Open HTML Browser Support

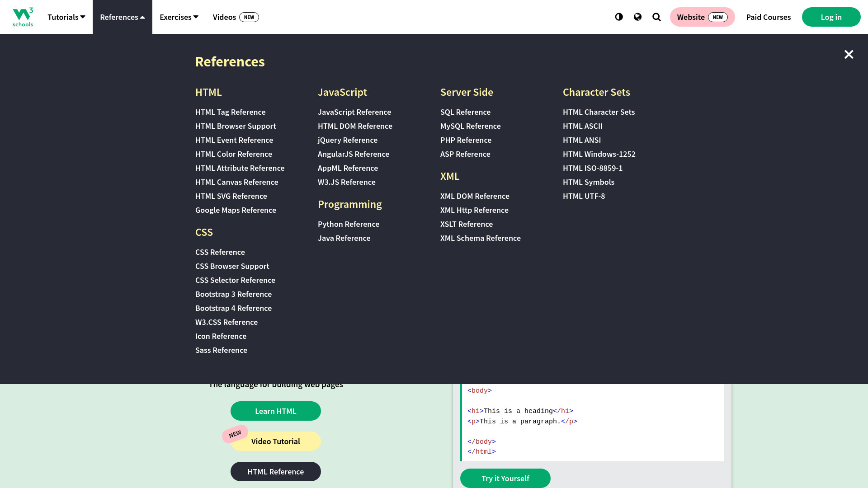point(236,126)
